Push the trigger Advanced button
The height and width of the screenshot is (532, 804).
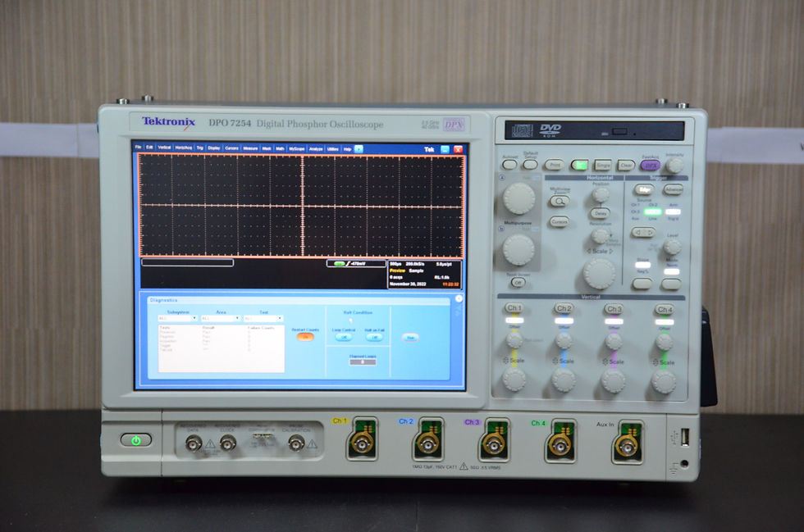point(674,189)
